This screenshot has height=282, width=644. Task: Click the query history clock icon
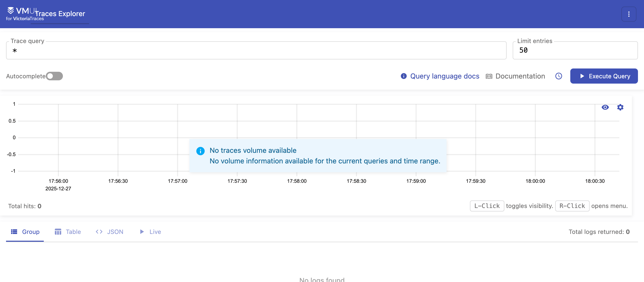[558, 76]
